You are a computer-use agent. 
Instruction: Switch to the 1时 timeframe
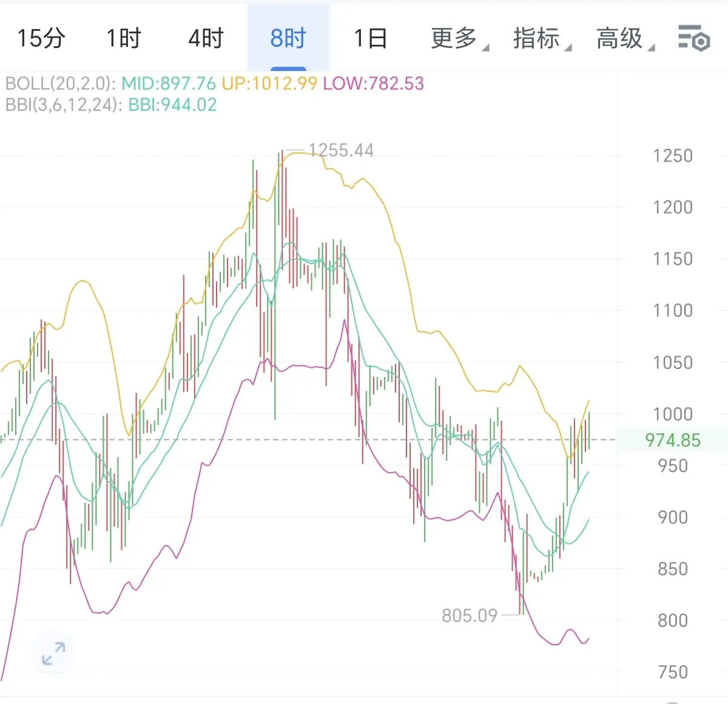[124, 38]
